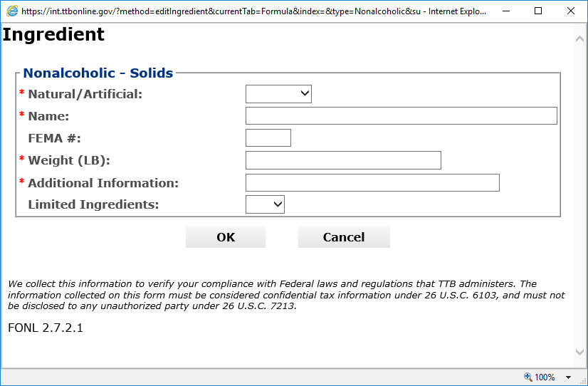Viewport: 588px width, 386px height.
Task: Open the Natural/Artificial dropdown
Action: coord(278,94)
